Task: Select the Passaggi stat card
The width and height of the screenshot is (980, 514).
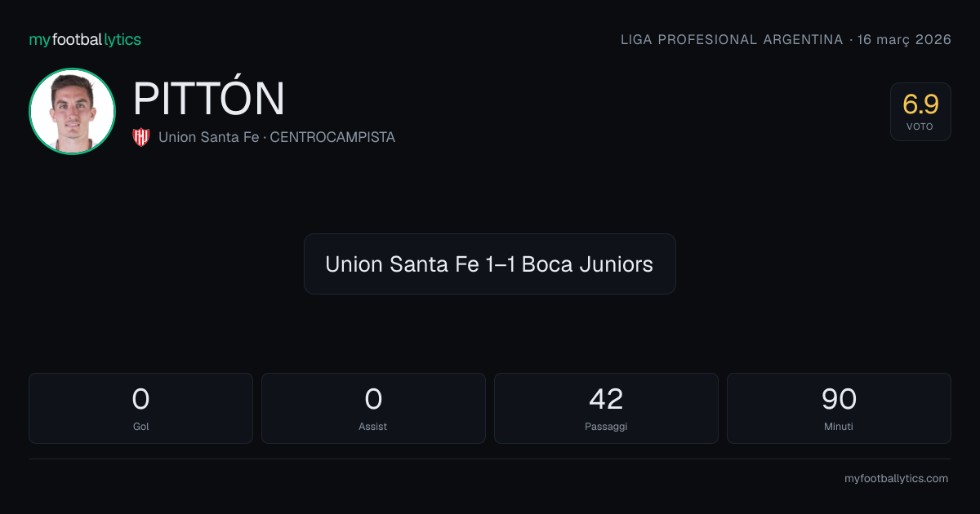Action: (606, 408)
